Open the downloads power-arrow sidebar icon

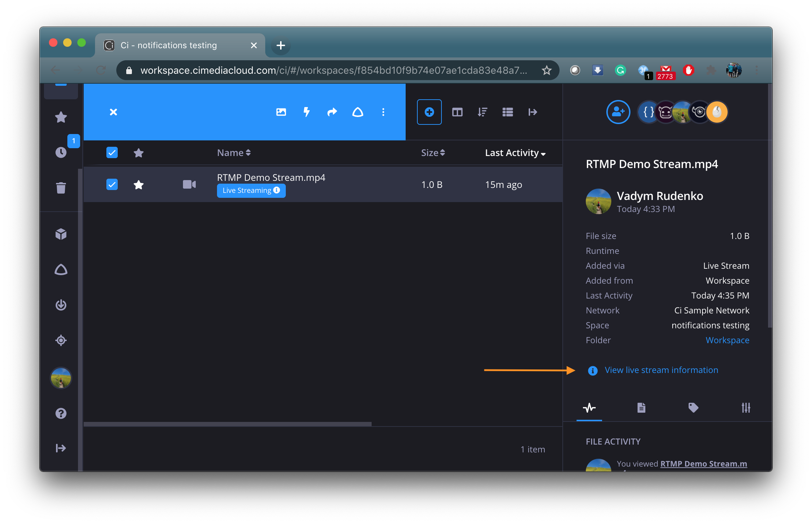click(x=61, y=305)
